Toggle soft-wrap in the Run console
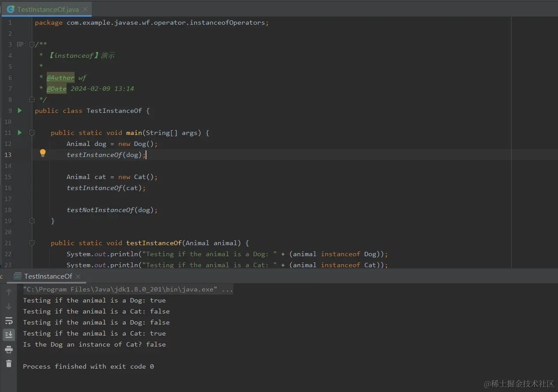Viewport: 558px width, 392px height. tap(9, 321)
